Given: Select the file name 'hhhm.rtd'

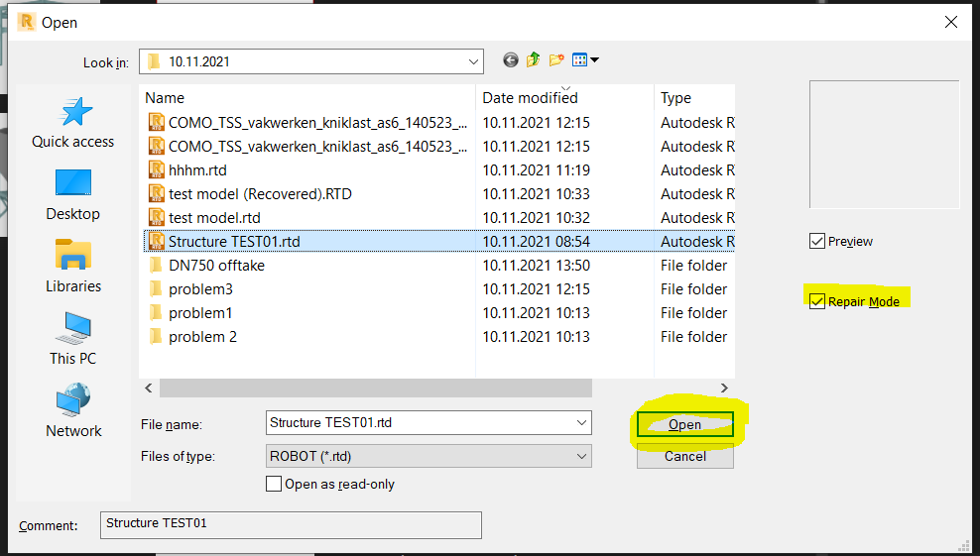Looking at the screenshot, I should coord(197,169).
